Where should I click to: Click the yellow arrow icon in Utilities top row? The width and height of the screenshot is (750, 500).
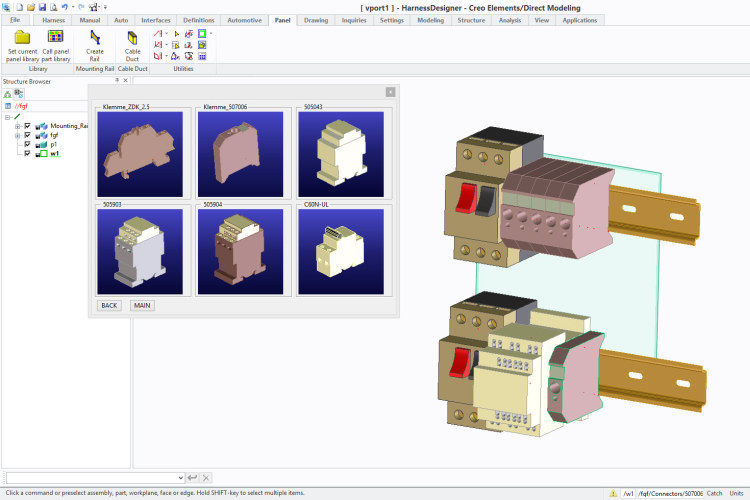point(176,33)
